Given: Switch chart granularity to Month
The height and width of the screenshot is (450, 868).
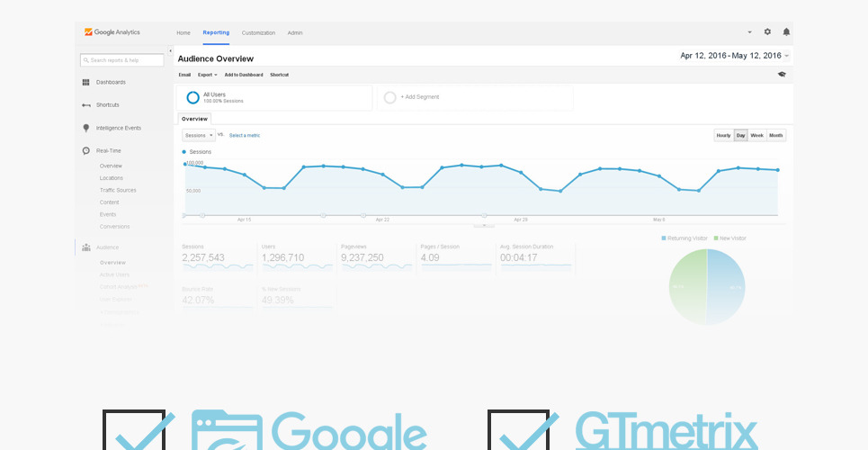Looking at the screenshot, I should (776, 135).
